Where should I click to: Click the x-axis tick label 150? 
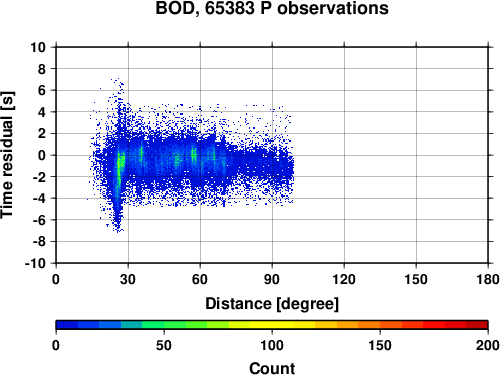[416, 279]
